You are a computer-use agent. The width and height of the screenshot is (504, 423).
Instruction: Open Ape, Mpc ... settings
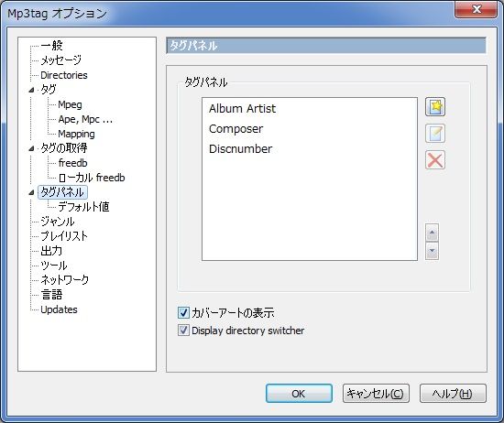click(85, 119)
